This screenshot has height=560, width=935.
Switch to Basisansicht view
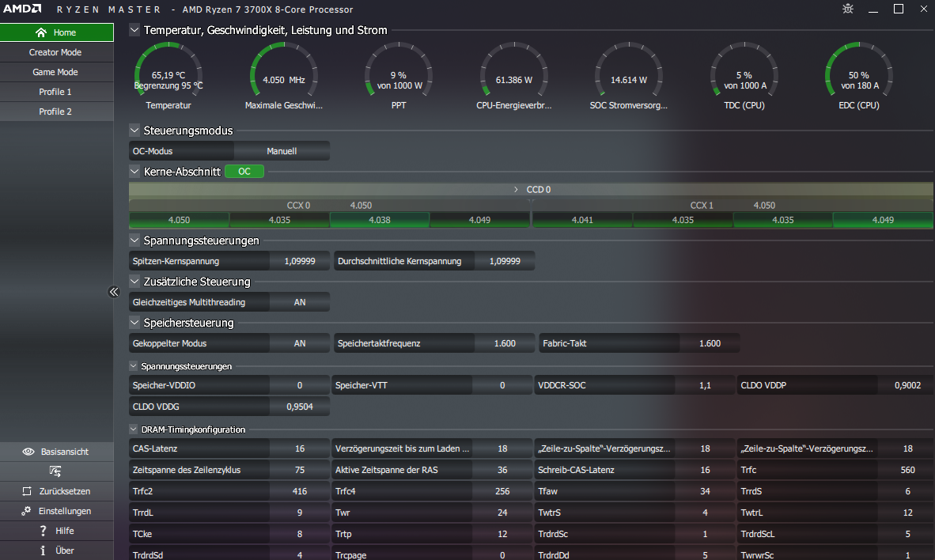57,452
